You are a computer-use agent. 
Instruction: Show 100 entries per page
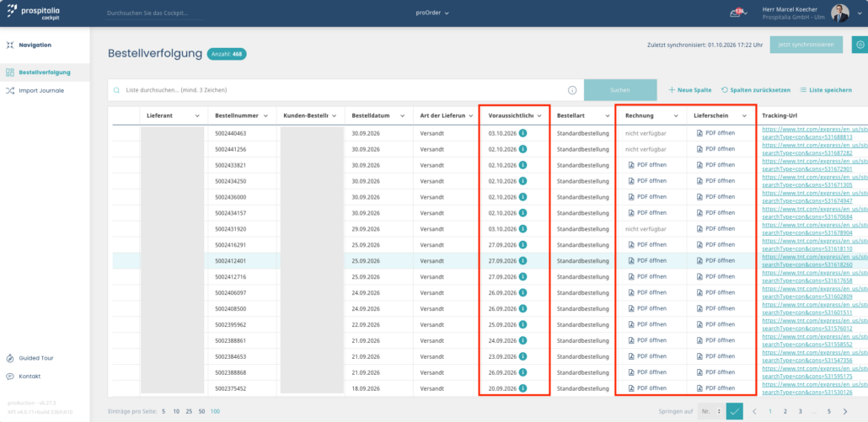coord(215,412)
